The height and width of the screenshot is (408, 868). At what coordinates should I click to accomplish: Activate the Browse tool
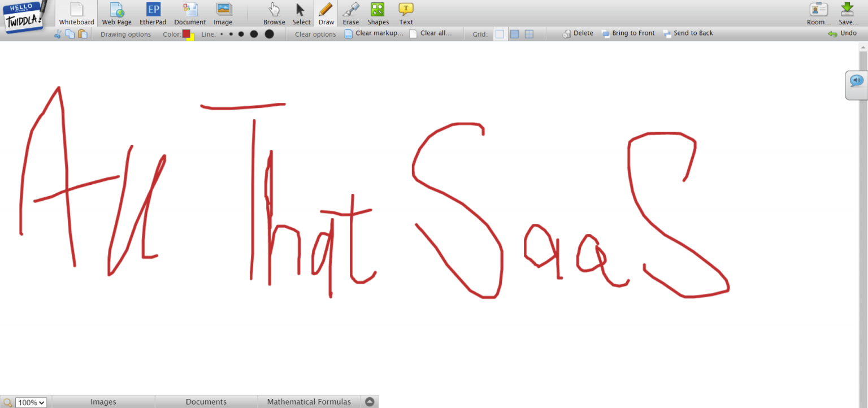tap(274, 14)
